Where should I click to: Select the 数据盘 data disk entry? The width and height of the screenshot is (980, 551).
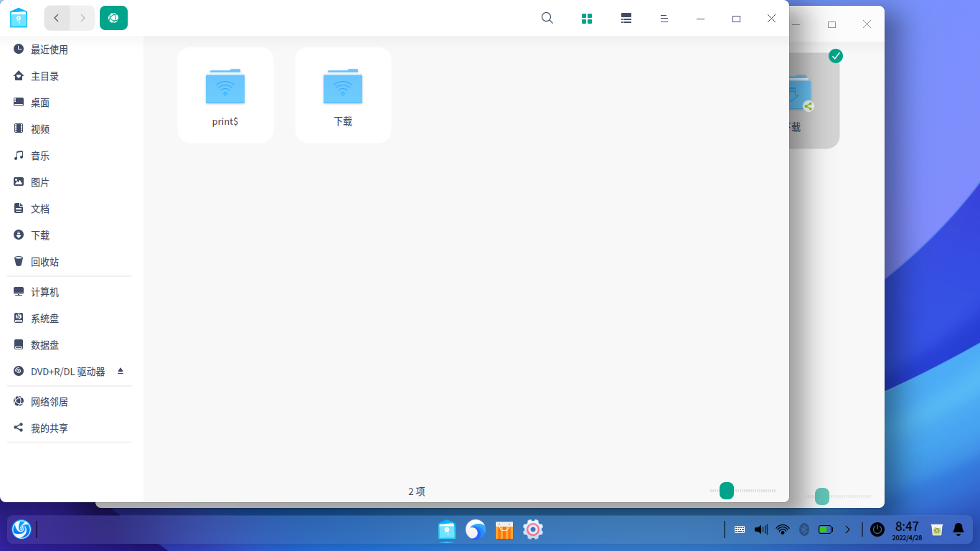pyautogui.click(x=44, y=344)
